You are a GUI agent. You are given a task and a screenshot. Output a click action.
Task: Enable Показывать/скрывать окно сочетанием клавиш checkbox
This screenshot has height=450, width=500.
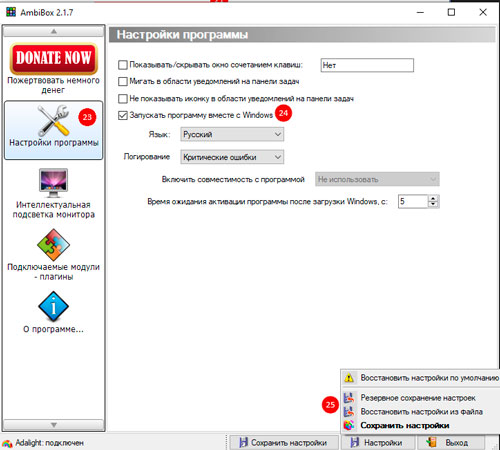[123, 65]
